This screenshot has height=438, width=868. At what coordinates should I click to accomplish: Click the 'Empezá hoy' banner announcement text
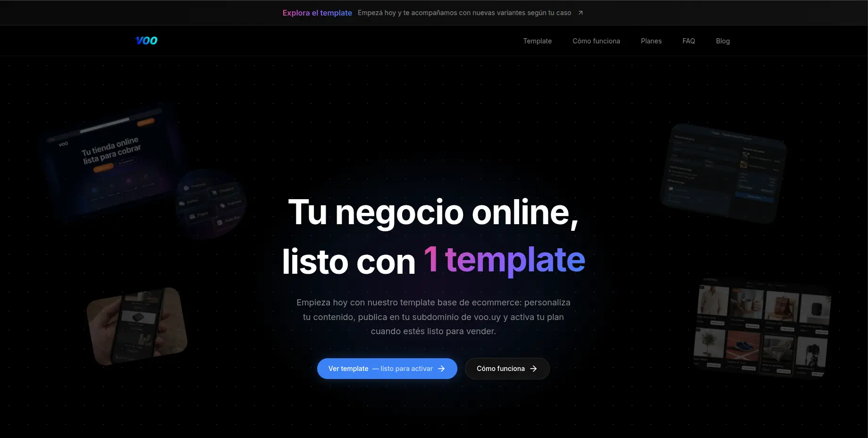pyautogui.click(x=464, y=13)
